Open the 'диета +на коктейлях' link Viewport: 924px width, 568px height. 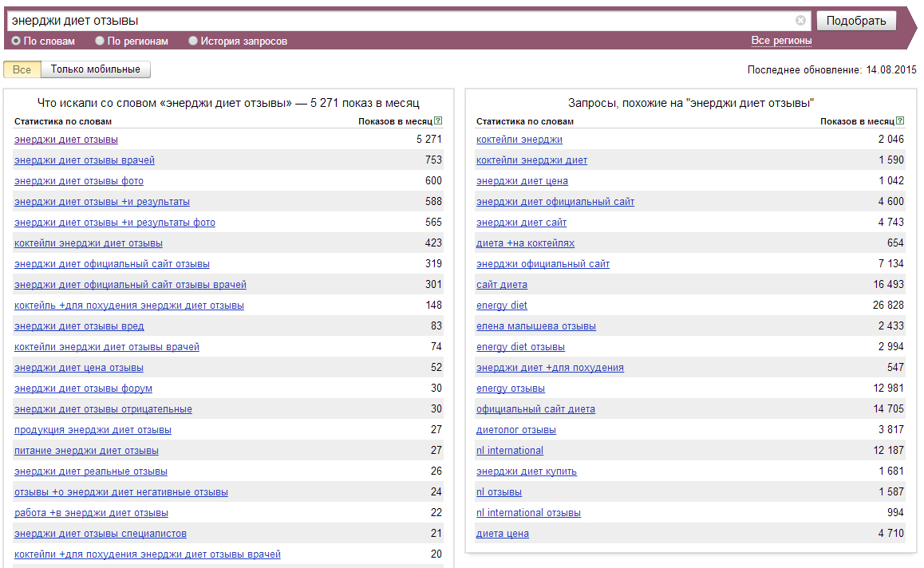click(x=525, y=243)
